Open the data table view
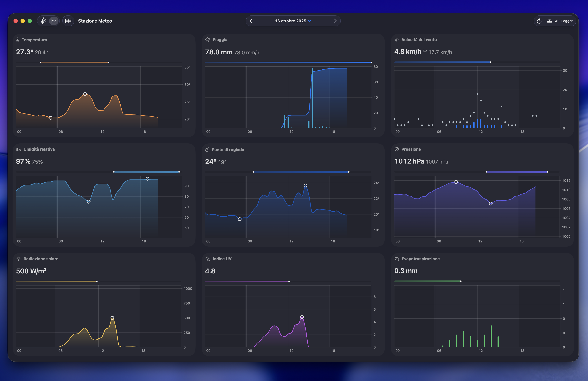 click(68, 21)
